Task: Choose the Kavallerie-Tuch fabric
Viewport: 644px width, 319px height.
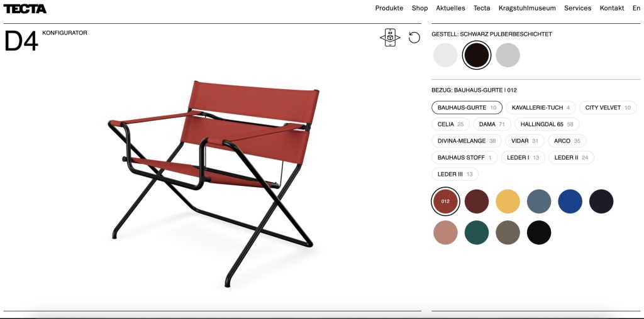Action: point(540,107)
